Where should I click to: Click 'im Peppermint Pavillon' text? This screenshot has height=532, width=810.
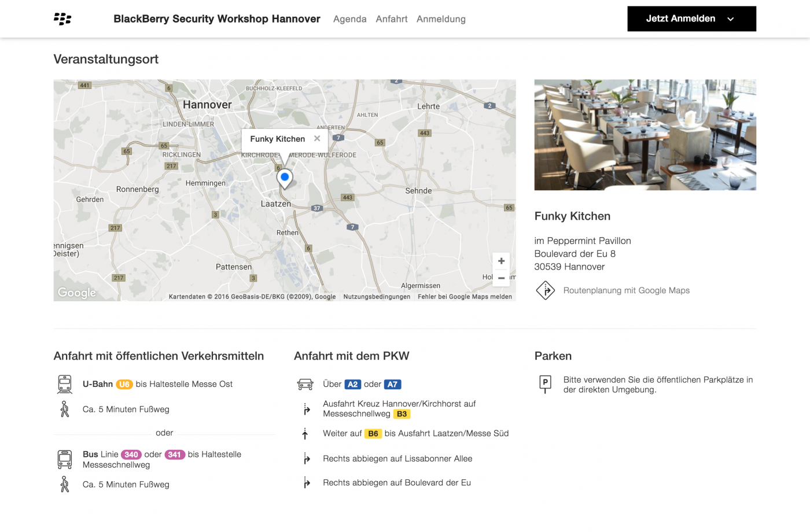583,241
